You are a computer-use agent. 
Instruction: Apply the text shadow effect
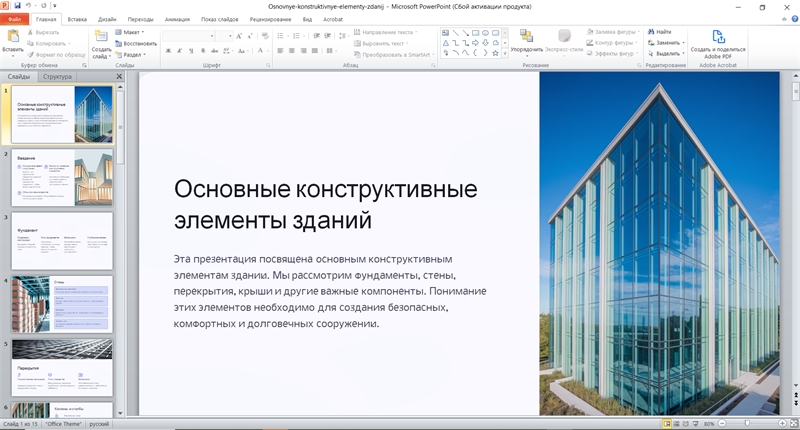tap(203, 50)
